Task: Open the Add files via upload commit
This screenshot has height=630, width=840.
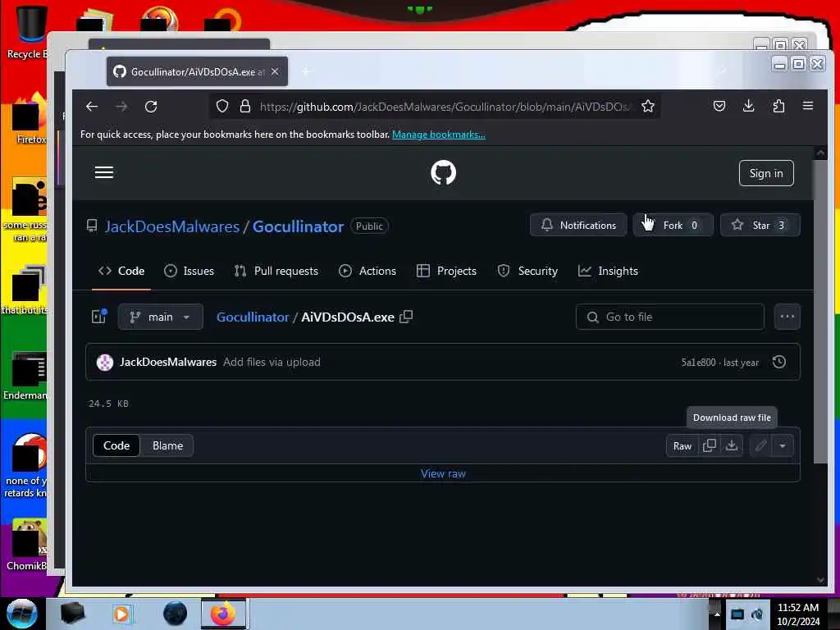Action: tap(272, 362)
